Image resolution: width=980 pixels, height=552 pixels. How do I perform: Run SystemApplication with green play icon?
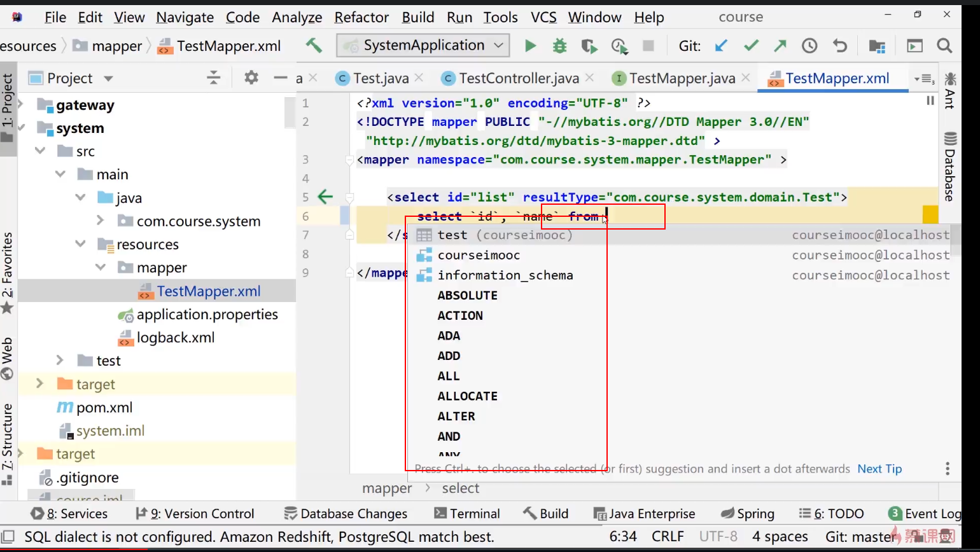(530, 46)
